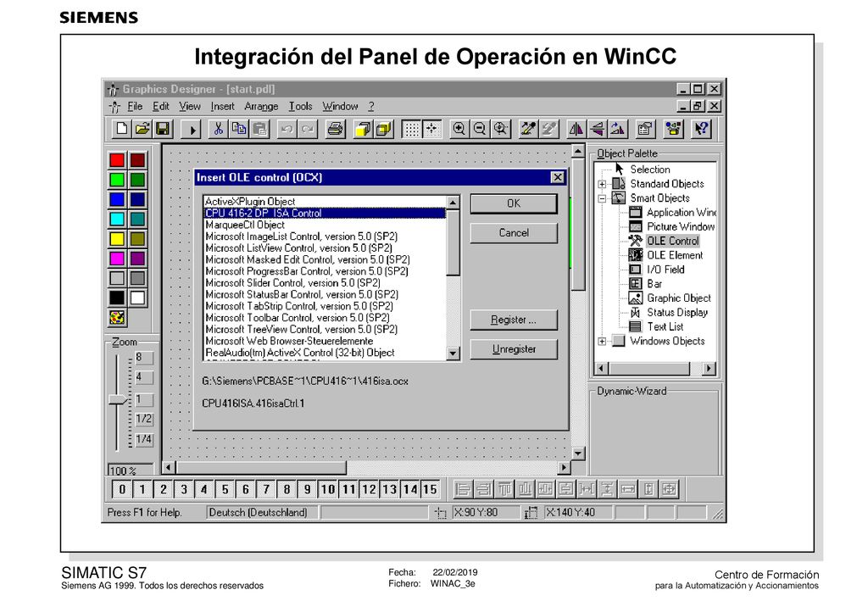Click the Cut scissors icon
This screenshot has width=868, height=601.
[x=218, y=129]
